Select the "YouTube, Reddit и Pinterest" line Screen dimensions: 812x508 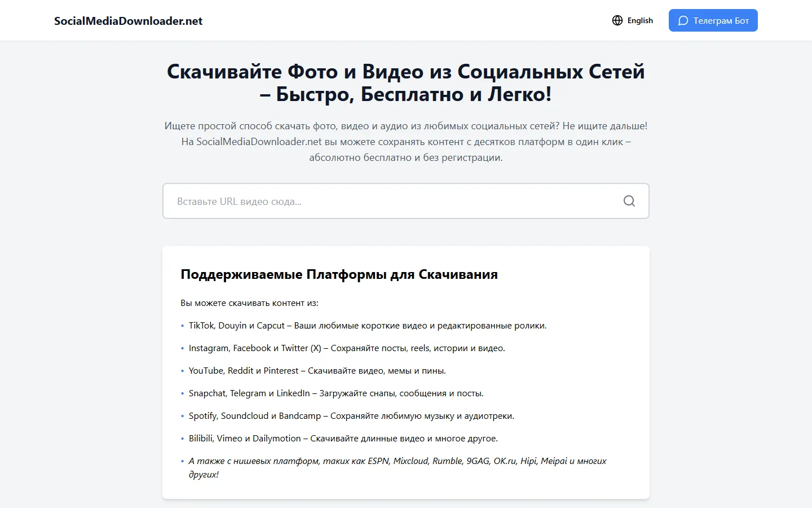(317, 371)
